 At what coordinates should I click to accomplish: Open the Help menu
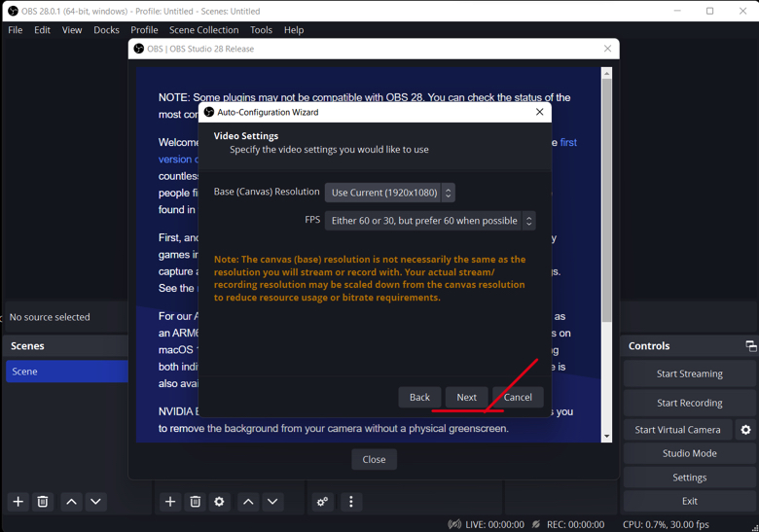(x=294, y=30)
